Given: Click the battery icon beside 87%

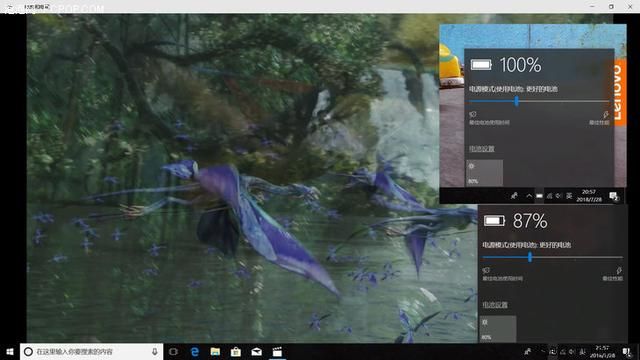Looking at the screenshot, I should pos(494,221).
